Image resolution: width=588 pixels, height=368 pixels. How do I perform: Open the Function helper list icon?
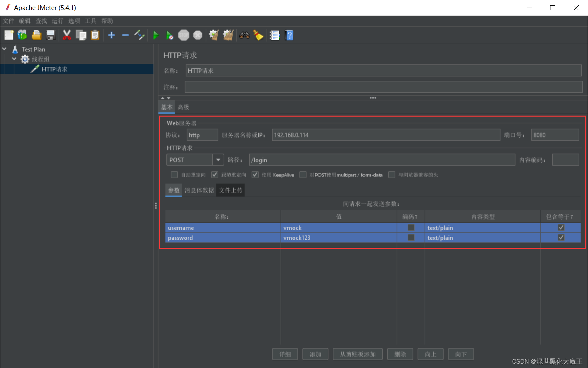tap(275, 35)
